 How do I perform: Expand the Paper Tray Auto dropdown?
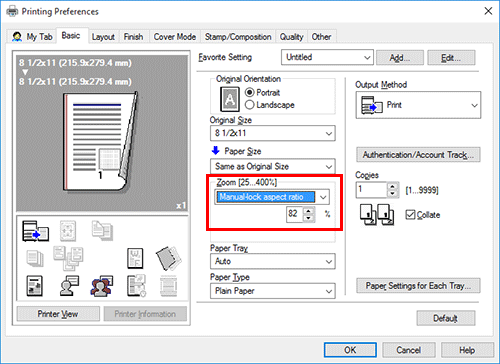coord(273,261)
